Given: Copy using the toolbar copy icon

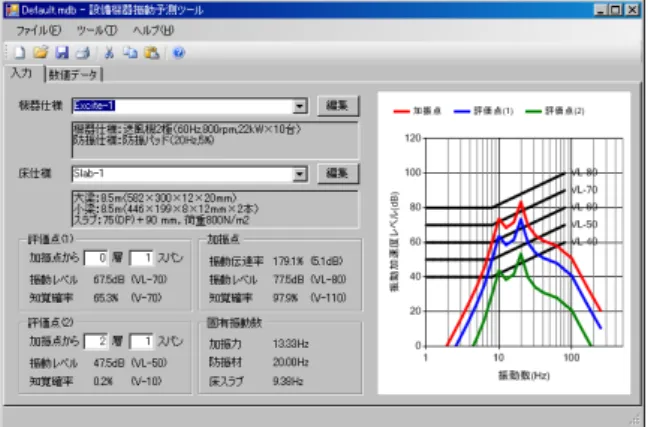Looking at the screenshot, I should (130, 52).
